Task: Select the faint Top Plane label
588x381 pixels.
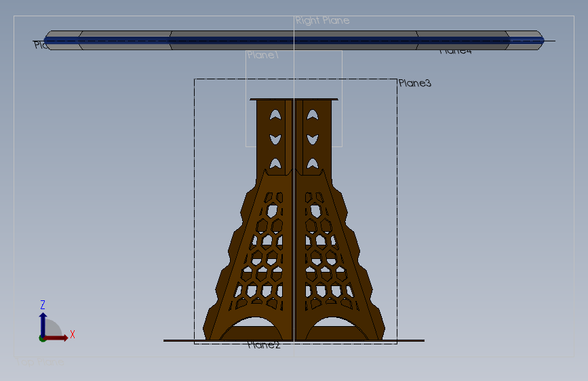Action: pyautogui.click(x=40, y=362)
